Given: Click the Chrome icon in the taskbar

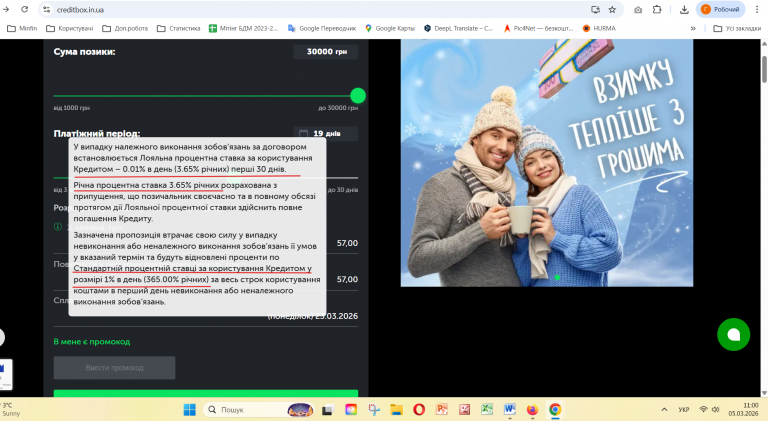Looking at the screenshot, I should (555, 409).
